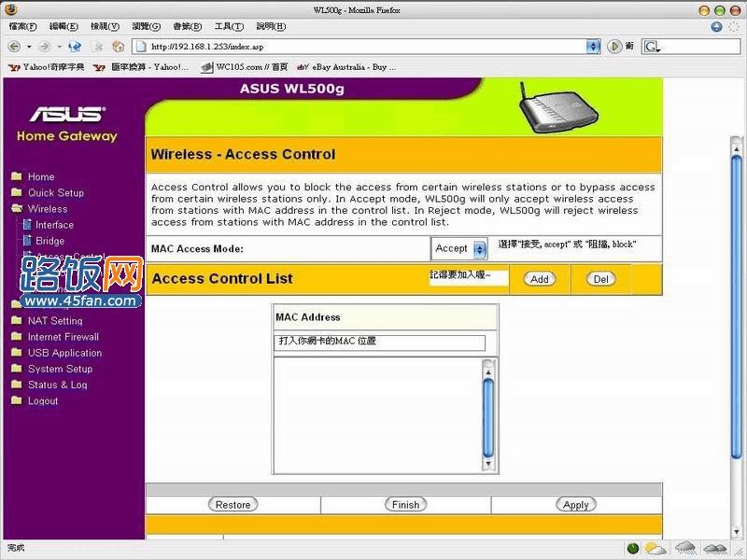The width and height of the screenshot is (747, 560).
Task: Click the Home folder icon in sidebar
Action: pyautogui.click(x=16, y=176)
